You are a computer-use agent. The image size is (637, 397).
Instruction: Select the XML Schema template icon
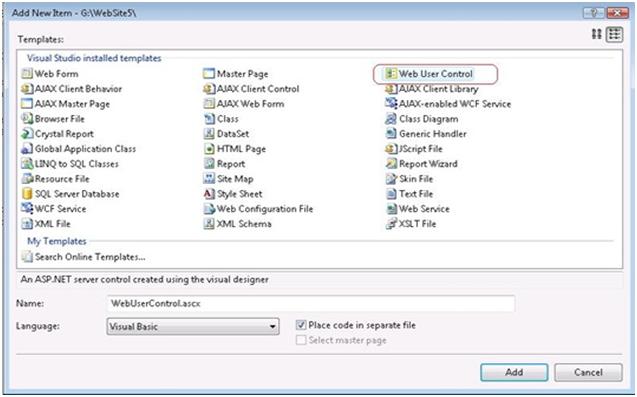(x=209, y=224)
